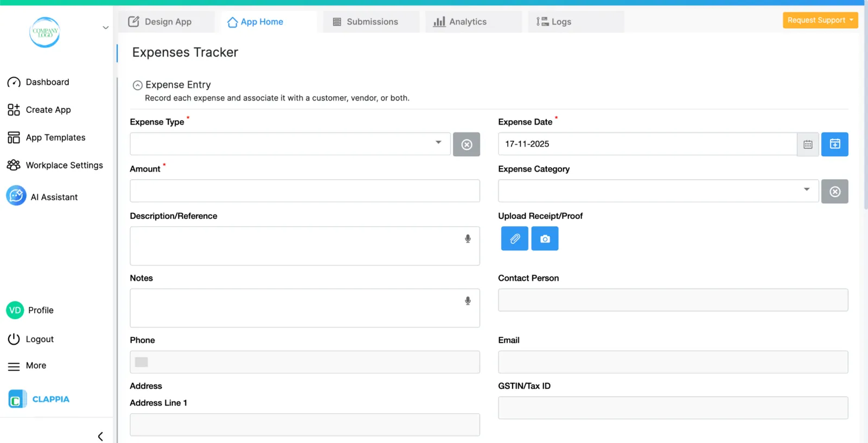
Task: Collapse the left sidebar
Action: tap(100, 436)
